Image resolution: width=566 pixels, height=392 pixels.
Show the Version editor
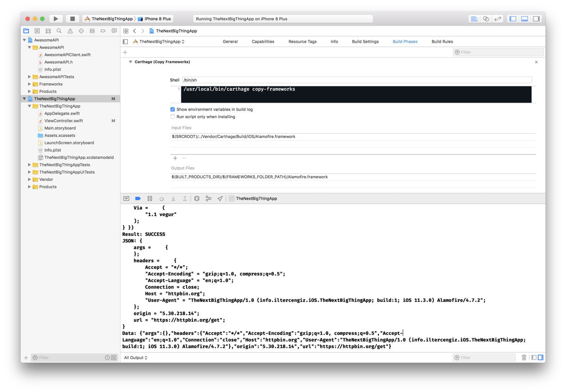(x=498, y=19)
